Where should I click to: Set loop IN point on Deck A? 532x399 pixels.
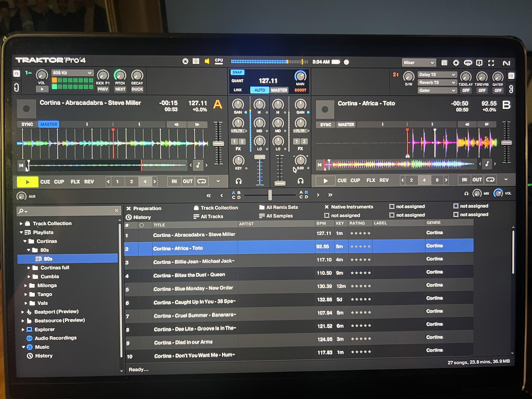pos(174,181)
